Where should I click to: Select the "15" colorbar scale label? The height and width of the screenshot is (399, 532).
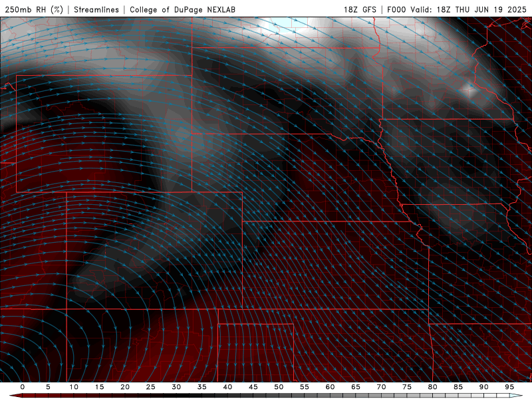(99, 387)
